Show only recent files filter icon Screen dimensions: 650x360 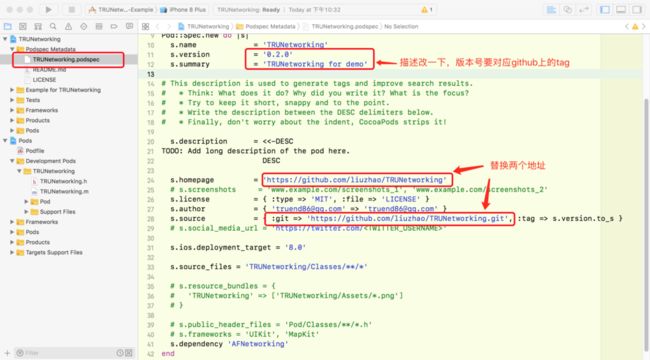[120, 353]
